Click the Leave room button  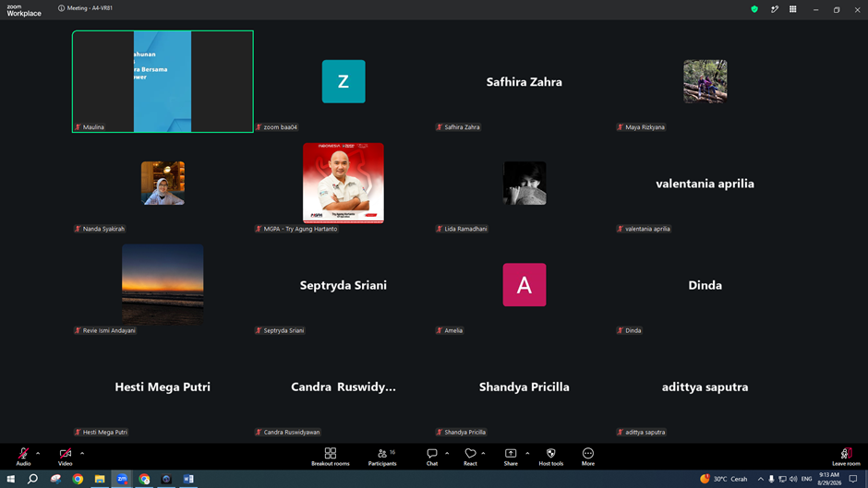click(x=846, y=457)
